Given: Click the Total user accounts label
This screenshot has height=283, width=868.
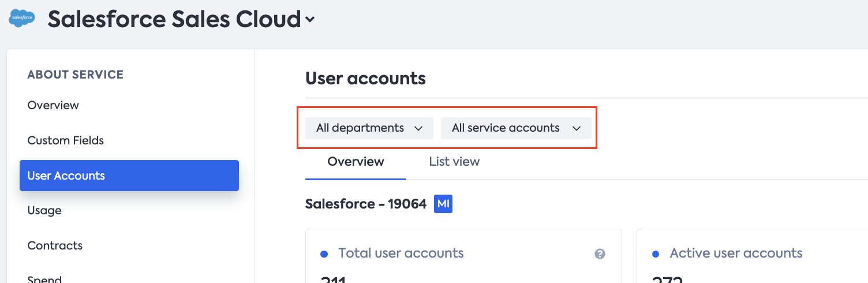Looking at the screenshot, I should click(401, 253).
